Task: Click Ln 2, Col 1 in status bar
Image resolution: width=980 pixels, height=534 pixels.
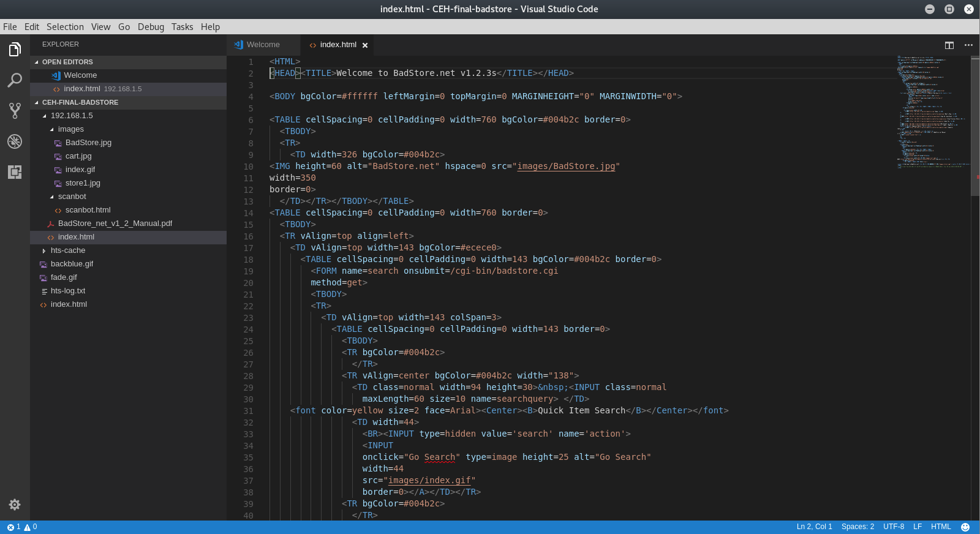Action: pos(814,527)
